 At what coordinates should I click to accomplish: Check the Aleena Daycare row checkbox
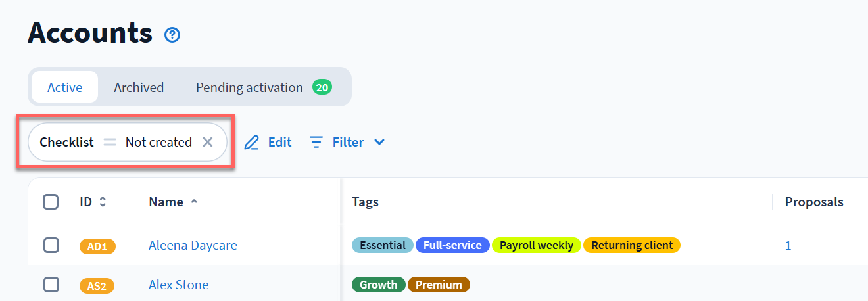pos(51,245)
